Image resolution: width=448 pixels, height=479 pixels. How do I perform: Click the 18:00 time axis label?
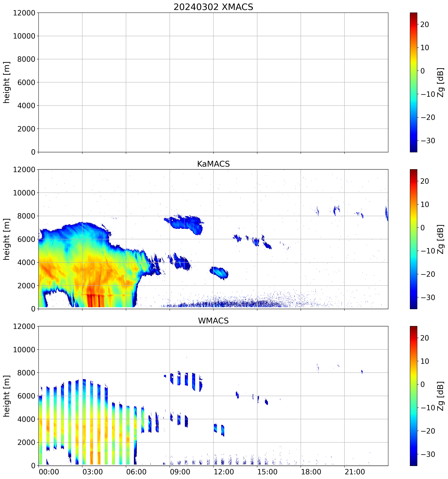click(x=311, y=472)
